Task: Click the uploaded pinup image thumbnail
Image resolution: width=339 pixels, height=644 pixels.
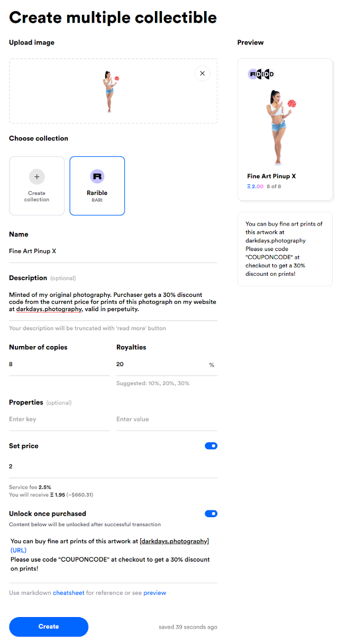Action: (x=109, y=91)
